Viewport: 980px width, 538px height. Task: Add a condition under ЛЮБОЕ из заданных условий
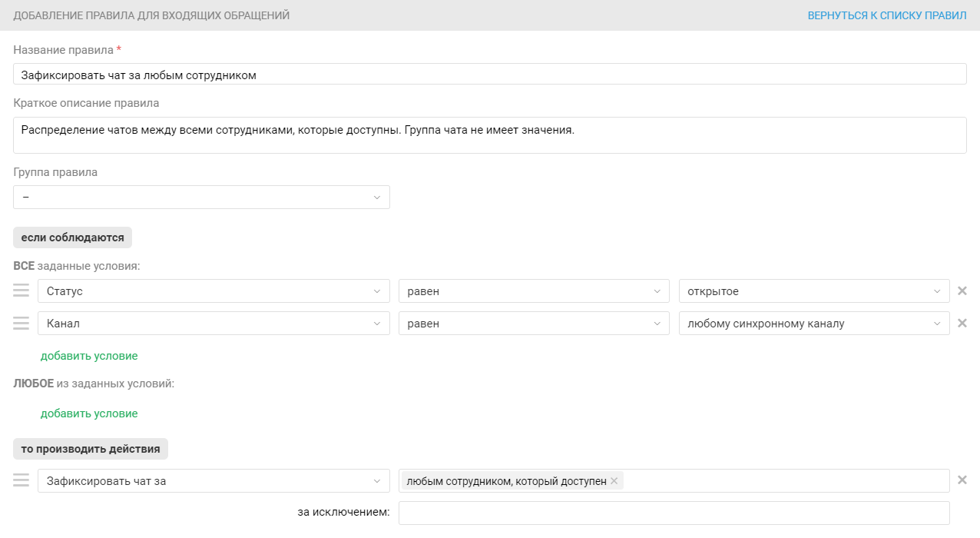[89, 413]
